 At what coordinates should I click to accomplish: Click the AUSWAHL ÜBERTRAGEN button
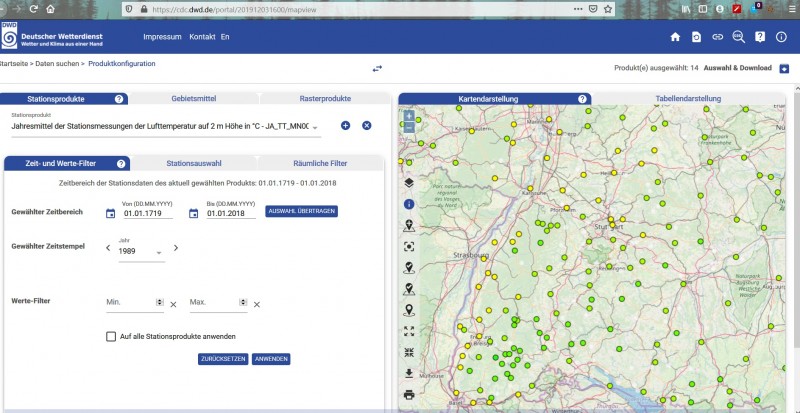click(301, 210)
